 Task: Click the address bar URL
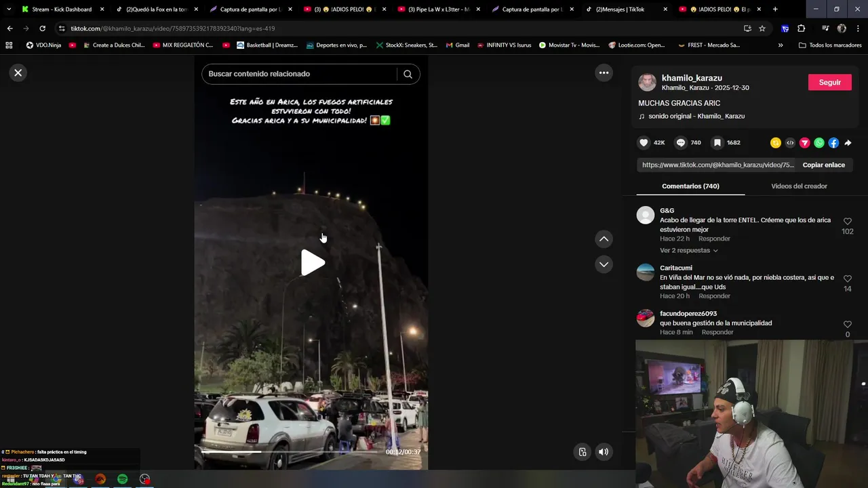(173, 28)
